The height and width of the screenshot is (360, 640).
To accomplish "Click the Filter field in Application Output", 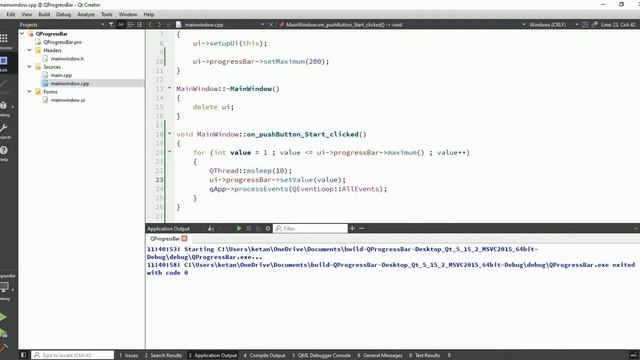I will (311, 229).
